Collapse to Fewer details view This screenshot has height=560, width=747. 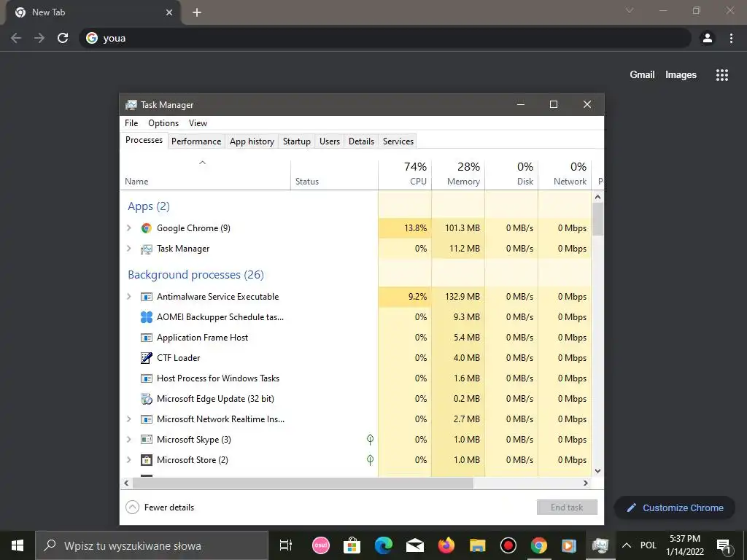pyautogui.click(x=160, y=507)
